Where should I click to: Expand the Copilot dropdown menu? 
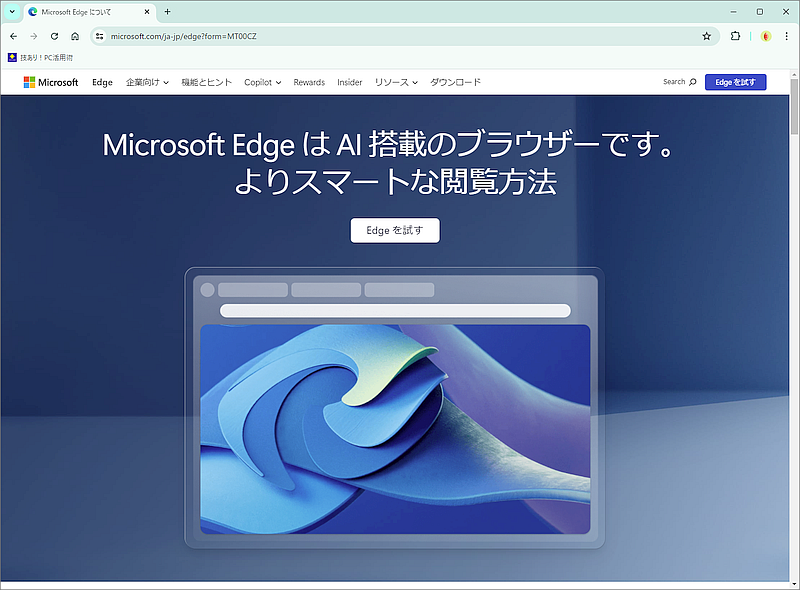point(262,82)
